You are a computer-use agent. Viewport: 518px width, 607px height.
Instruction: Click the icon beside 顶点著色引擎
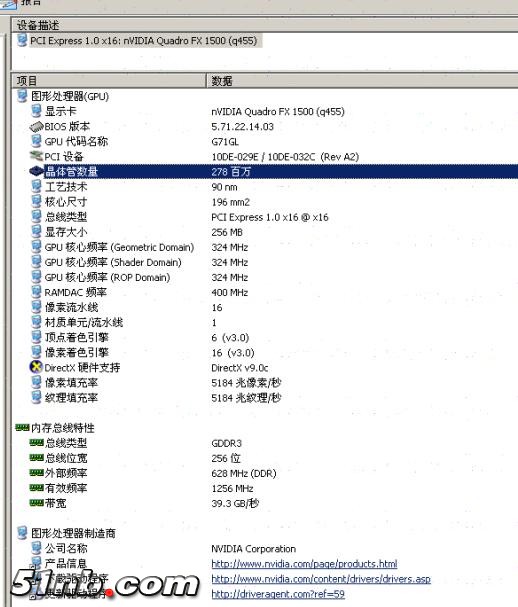tap(36, 337)
